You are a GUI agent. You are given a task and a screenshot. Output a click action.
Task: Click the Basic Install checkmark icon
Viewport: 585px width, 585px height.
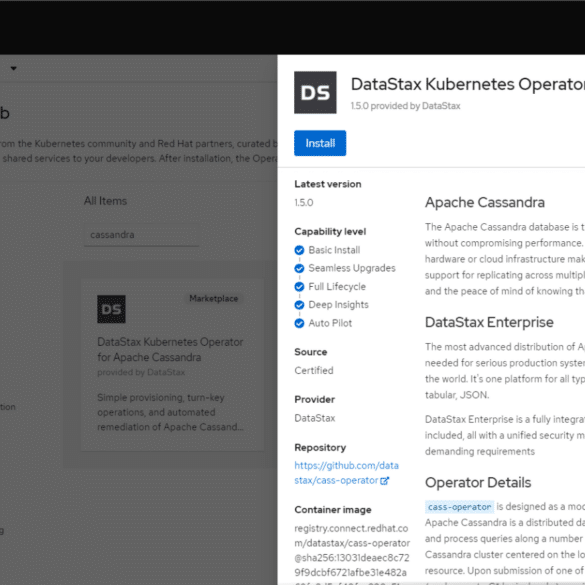[x=299, y=250]
